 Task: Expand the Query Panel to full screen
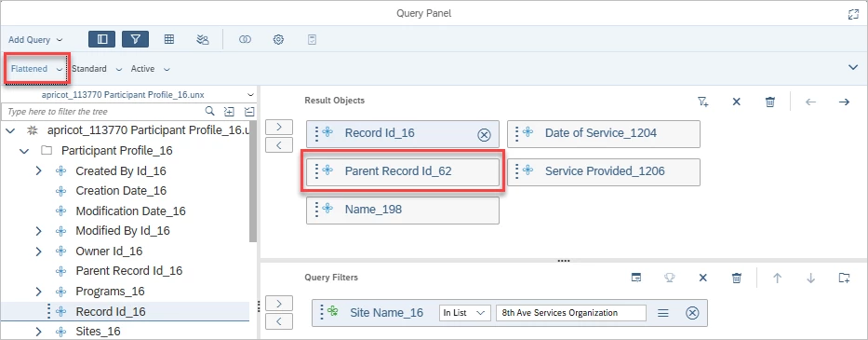pos(853,15)
